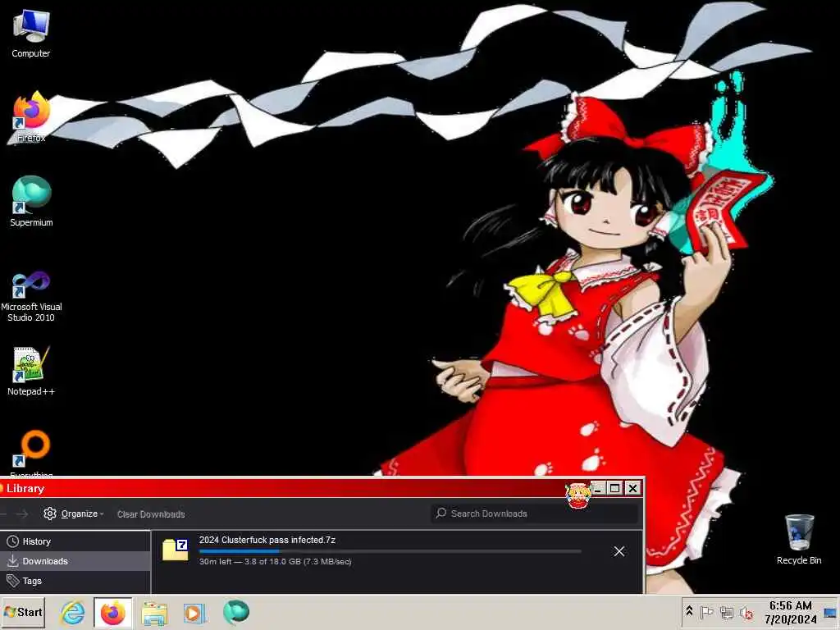Close the Library window
The width and height of the screenshot is (840, 630).
(632, 488)
